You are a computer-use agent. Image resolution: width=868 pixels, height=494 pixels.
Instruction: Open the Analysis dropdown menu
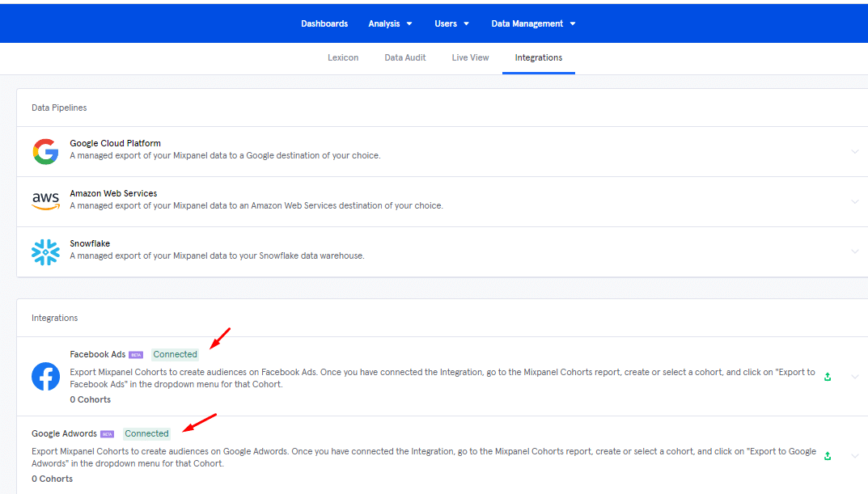pyautogui.click(x=390, y=23)
